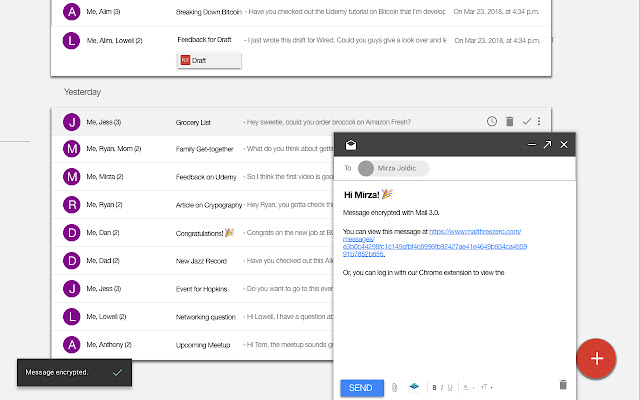Click the red compose plus button

pos(597,358)
